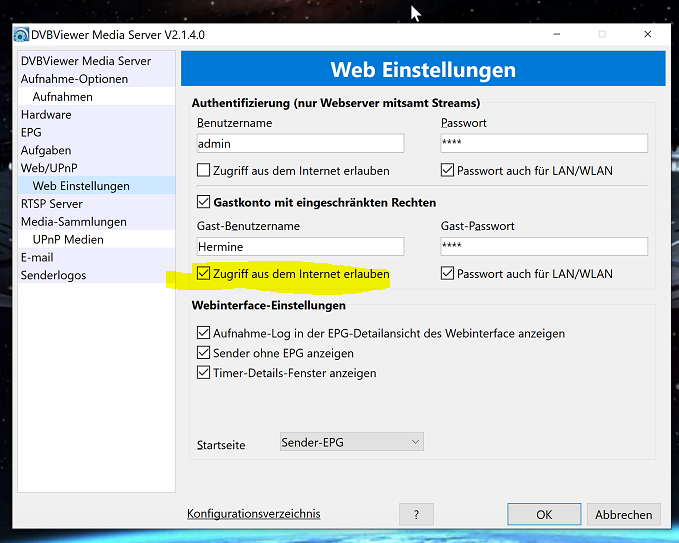This screenshot has height=543, width=679.
Task: Uncheck 'Sender ohne EPG anzeigen'
Action: (203, 353)
